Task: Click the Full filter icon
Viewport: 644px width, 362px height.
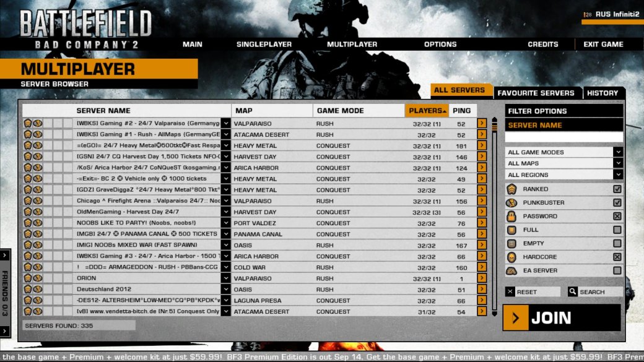Action: [511, 230]
